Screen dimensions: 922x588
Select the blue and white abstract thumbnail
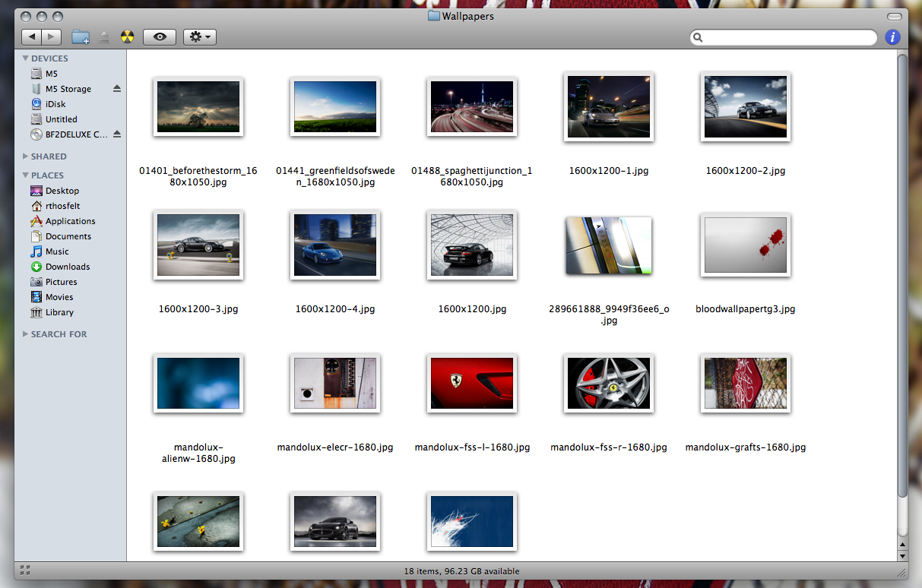click(472, 521)
